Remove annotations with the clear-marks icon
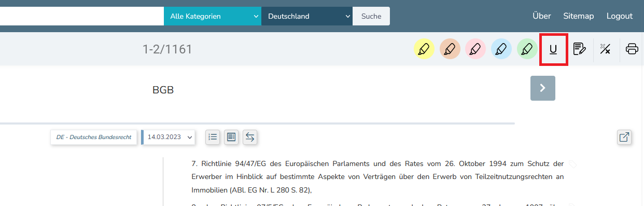 click(x=605, y=49)
